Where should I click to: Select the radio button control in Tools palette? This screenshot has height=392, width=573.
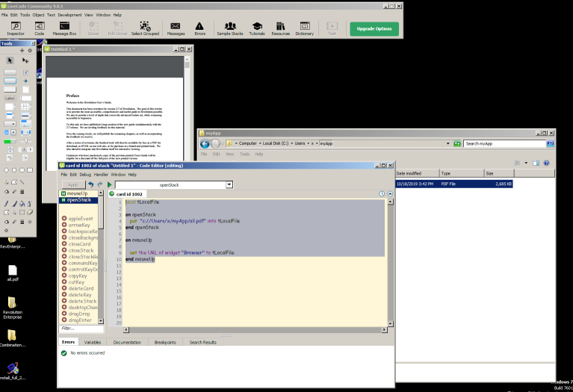pos(26,81)
